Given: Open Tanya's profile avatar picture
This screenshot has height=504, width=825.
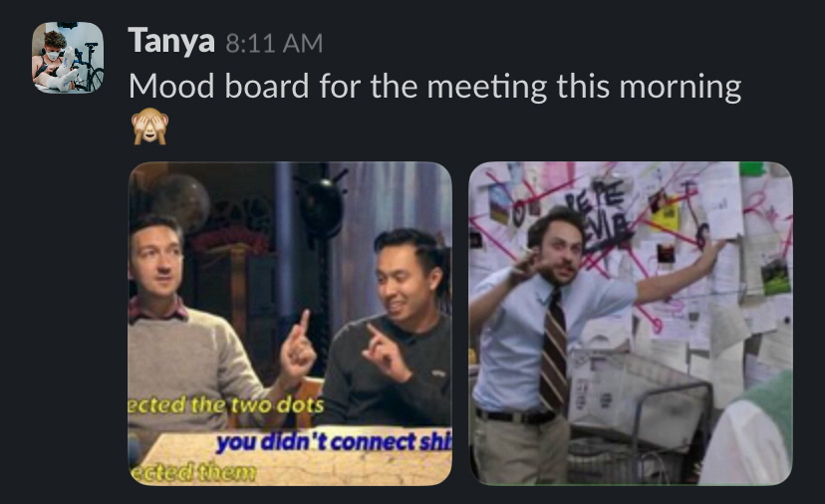Looking at the screenshot, I should 68,58.
